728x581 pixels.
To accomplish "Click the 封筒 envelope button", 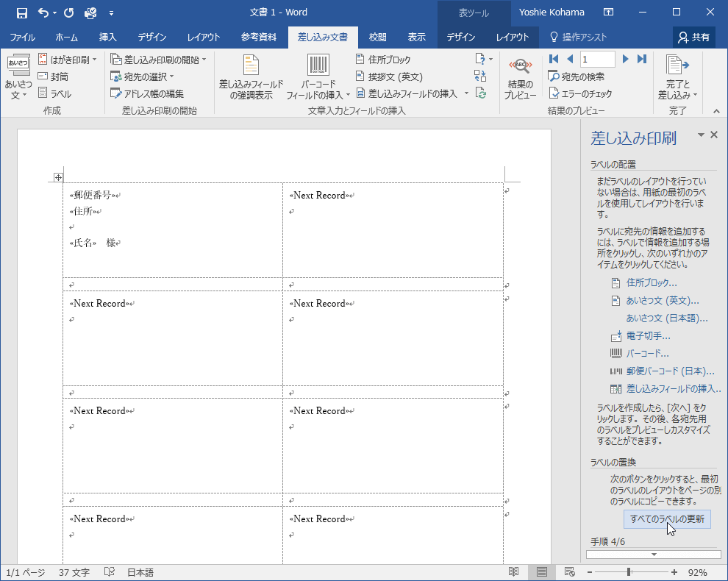I will 54,76.
